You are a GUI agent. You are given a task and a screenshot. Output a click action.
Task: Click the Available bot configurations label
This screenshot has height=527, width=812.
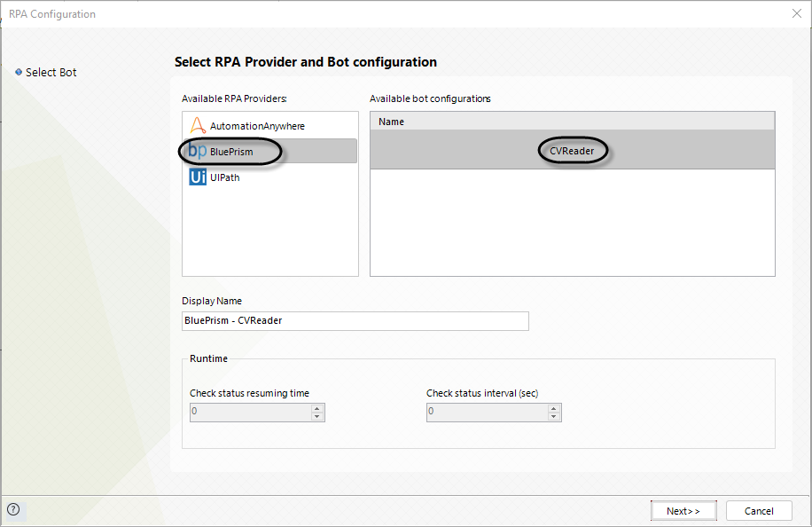click(430, 98)
